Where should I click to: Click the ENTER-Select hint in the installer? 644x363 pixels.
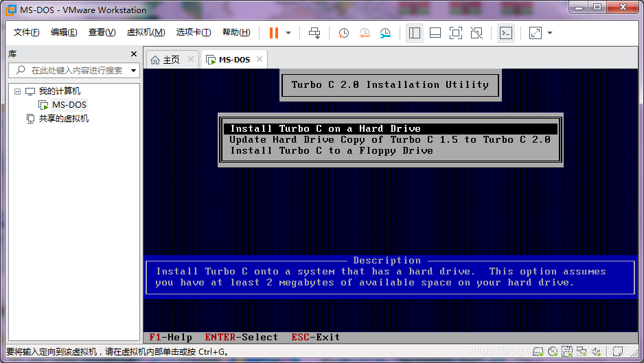pyautogui.click(x=242, y=338)
